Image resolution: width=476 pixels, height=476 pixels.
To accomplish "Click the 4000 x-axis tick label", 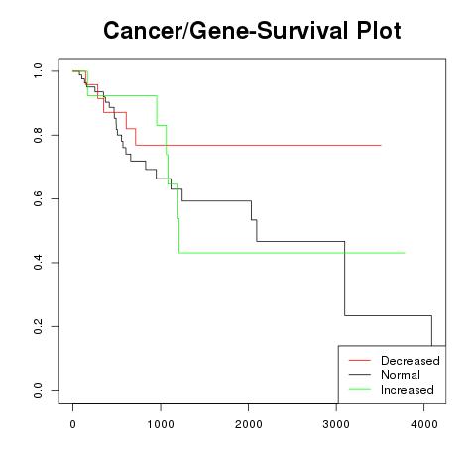I will pos(424,424).
